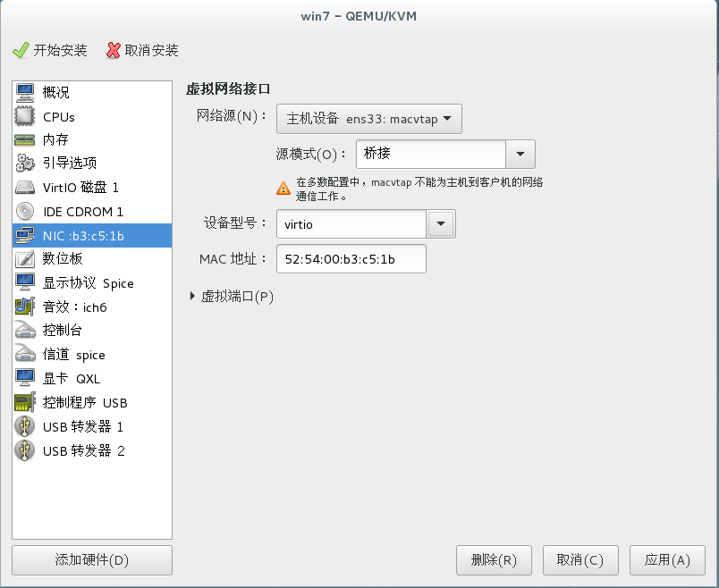The height and width of the screenshot is (588, 719).
Task: Select the 显示协议 Spice row text
Action: [88, 283]
